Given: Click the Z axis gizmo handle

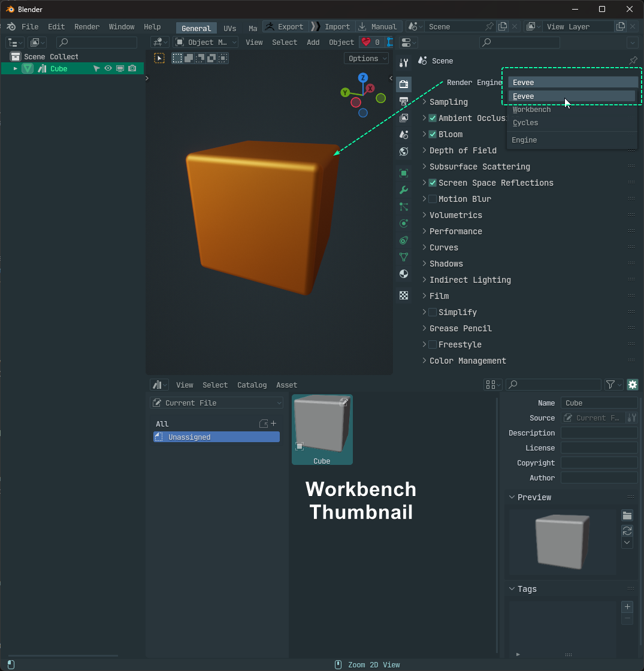Looking at the screenshot, I should click(x=363, y=77).
